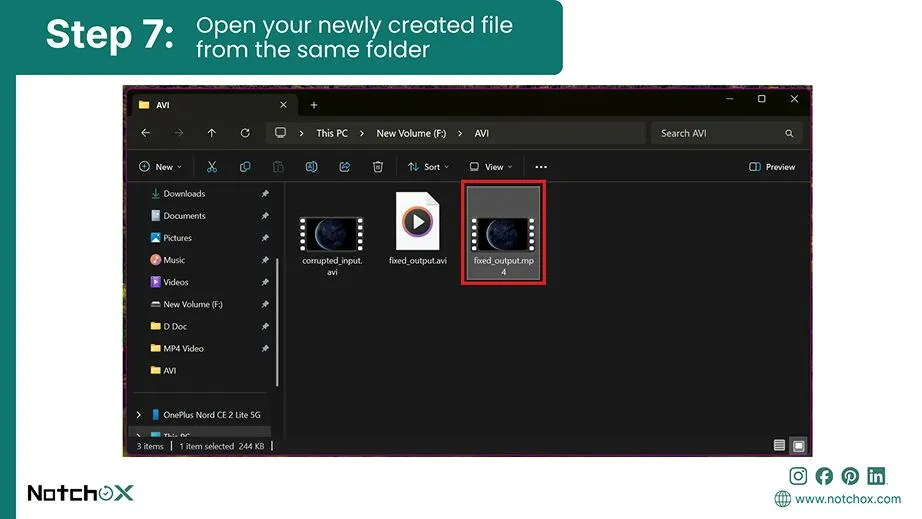
Task: Unpin Pictures using its pin icon
Action: point(265,237)
